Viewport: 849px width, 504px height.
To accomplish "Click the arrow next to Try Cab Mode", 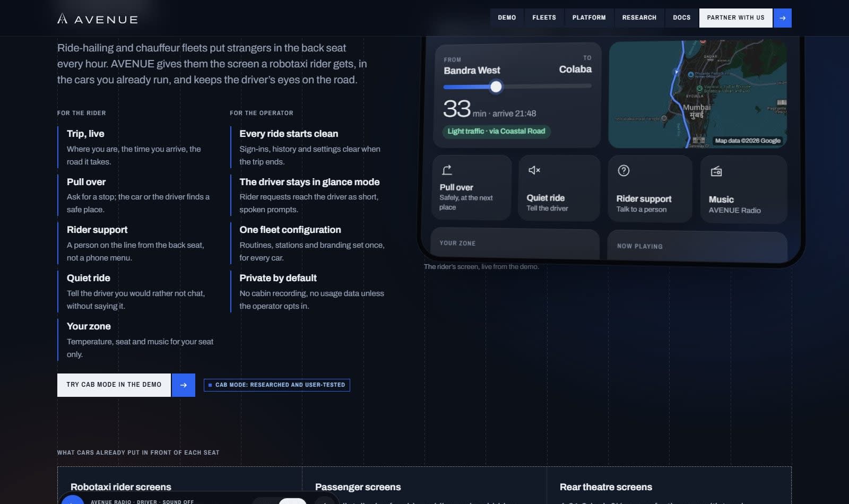I will pos(184,385).
